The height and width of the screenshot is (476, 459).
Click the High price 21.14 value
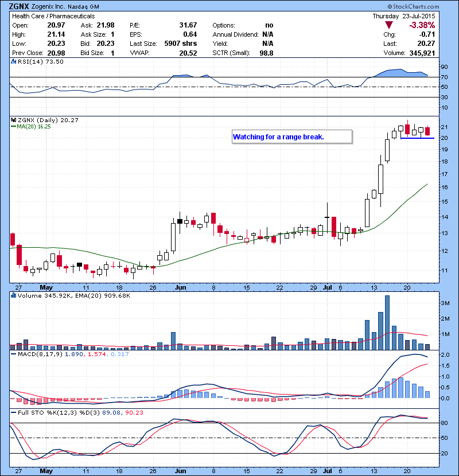[x=56, y=34]
